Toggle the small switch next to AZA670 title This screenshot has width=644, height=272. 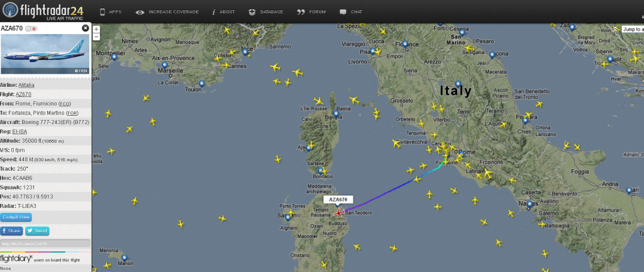(31, 28)
